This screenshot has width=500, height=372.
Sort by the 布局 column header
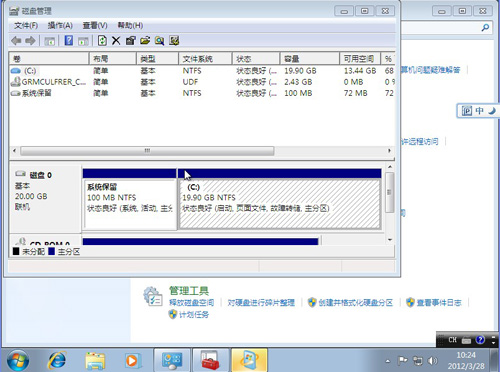113,59
